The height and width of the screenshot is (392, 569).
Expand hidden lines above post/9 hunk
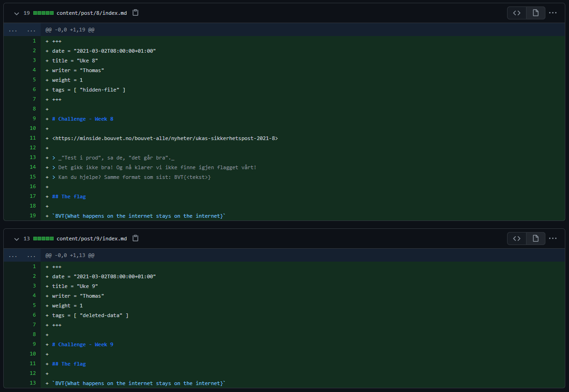point(13,256)
